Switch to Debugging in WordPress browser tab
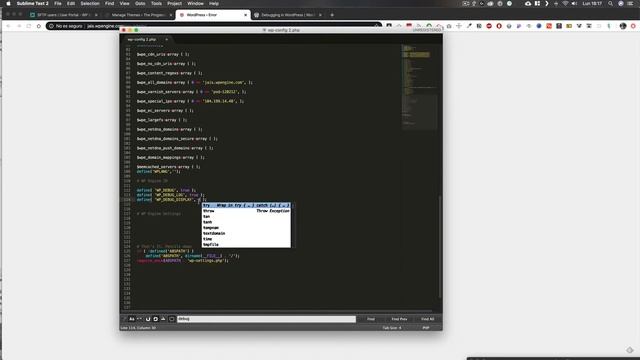This screenshot has width=640, height=360. (x=288, y=15)
